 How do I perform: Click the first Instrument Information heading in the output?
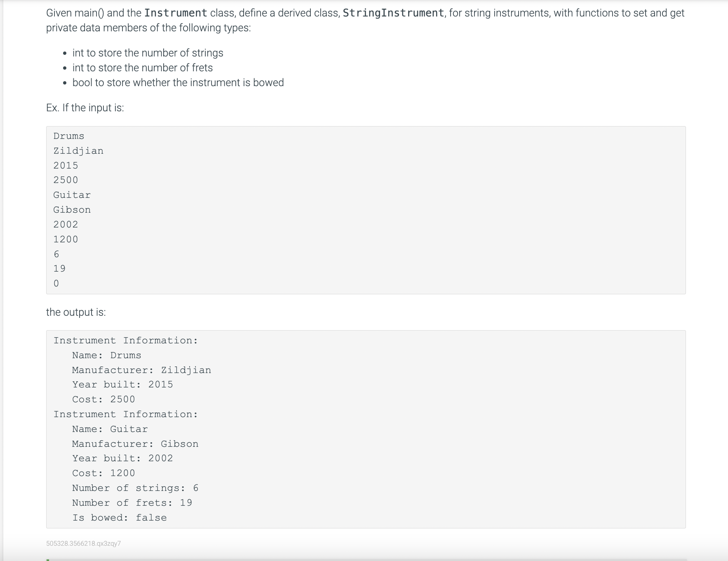coord(126,340)
